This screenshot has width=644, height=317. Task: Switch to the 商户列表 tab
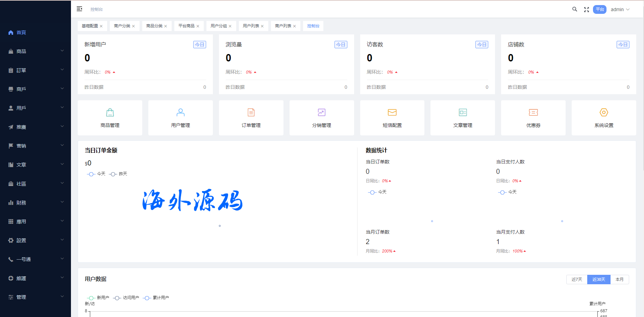(x=283, y=26)
